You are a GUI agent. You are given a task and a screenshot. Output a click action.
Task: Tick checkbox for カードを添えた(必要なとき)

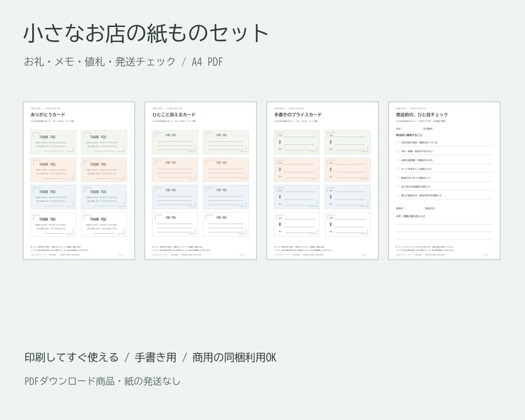tap(397, 169)
